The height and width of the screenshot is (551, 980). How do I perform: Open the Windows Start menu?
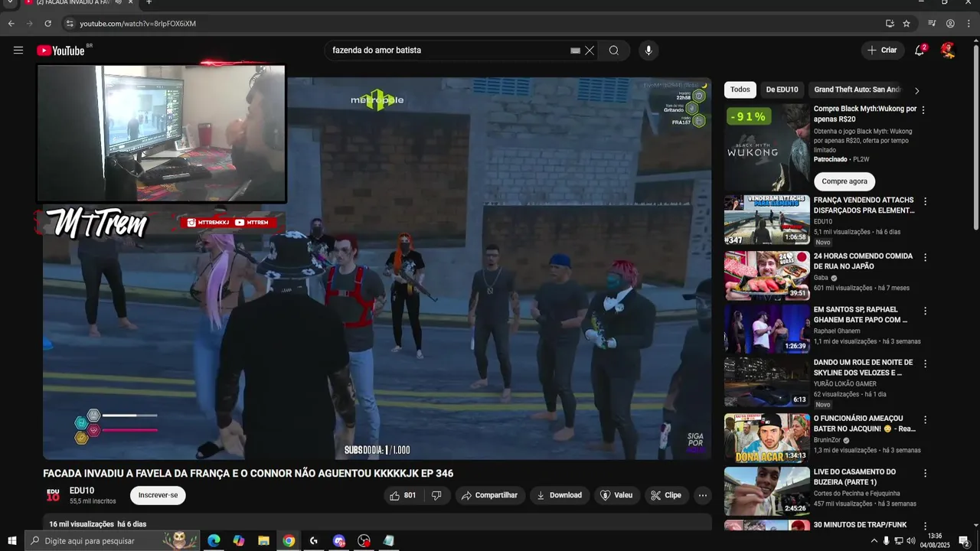[11, 541]
